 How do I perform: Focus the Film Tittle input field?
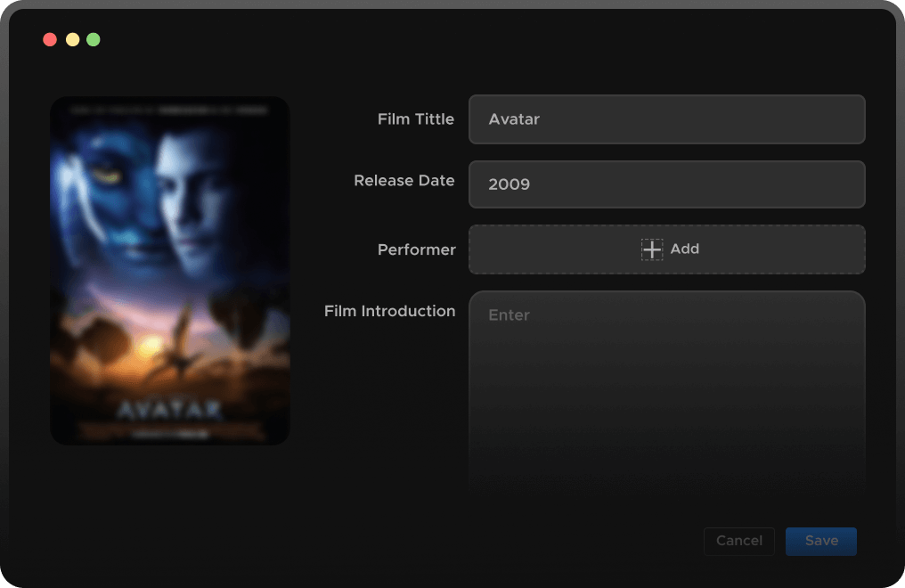(666, 119)
